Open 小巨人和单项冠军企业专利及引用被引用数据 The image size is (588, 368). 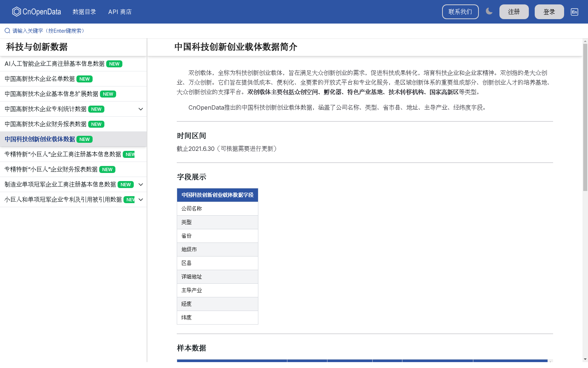click(63, 199)
